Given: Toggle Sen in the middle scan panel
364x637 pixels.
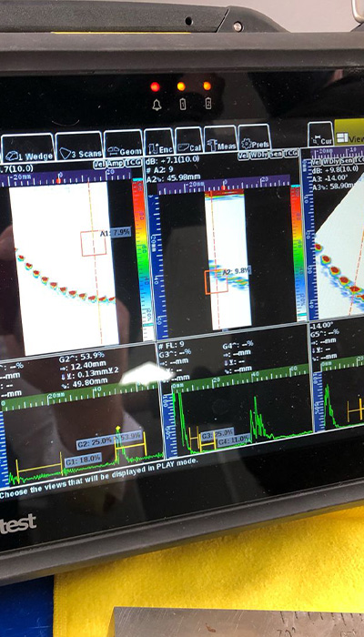Looking at the screenshot, I should (276, 155).
